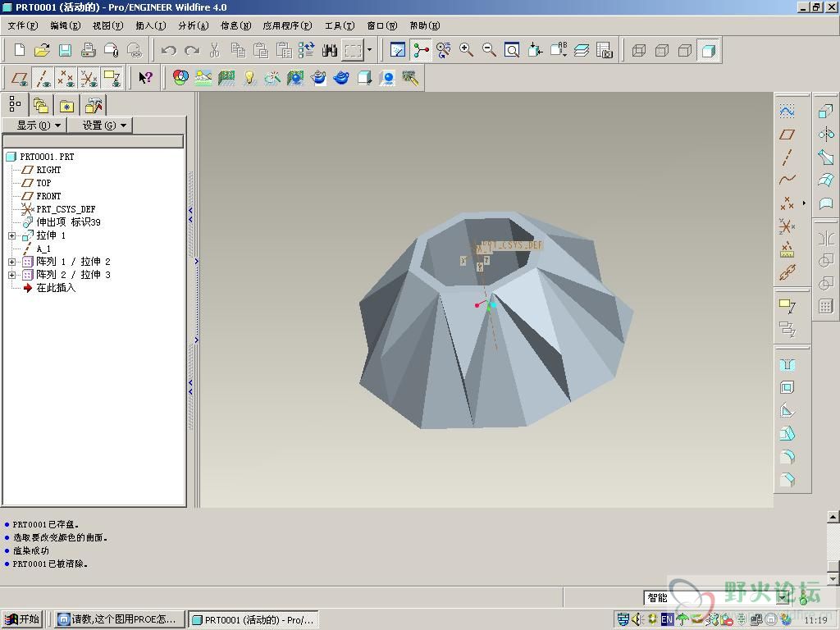The image size is (840, 630).
Task: Open the 设置(G) dropdown
Action: coord(100,126)
